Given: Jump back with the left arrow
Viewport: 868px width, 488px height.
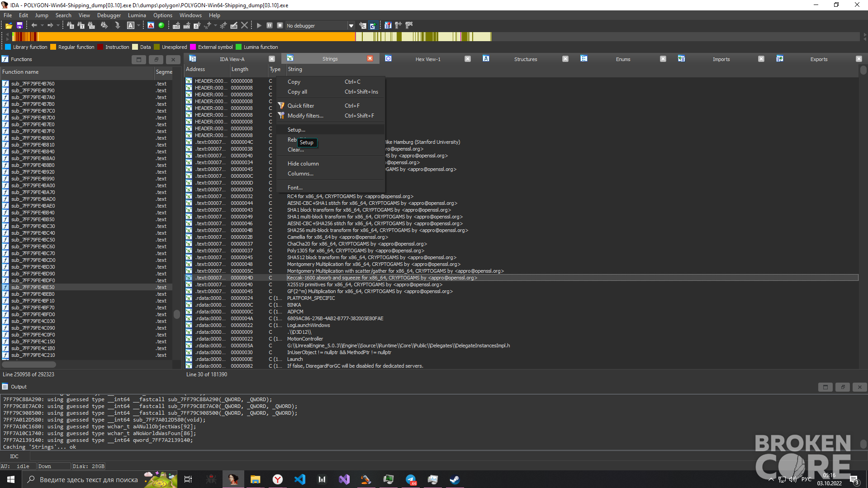Looking at the screenshot, I should click(34, 26).
